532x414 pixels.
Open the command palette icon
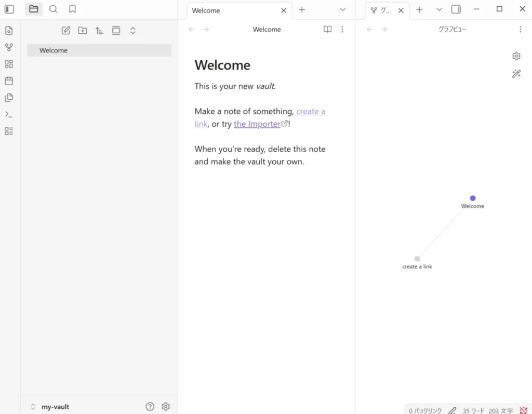pyautogui.click(x=9, y=114)
